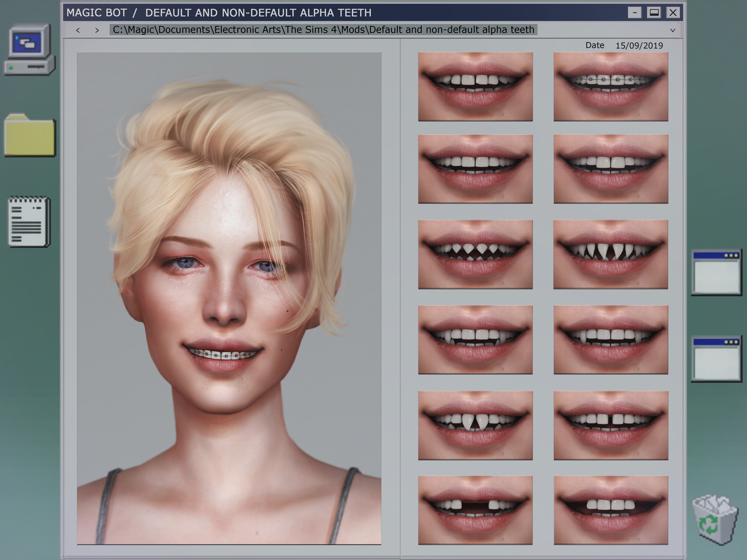Viewport: 747px width, 560px height.
Task: Navigate forward using the right arrow
Action: point(97,30)
